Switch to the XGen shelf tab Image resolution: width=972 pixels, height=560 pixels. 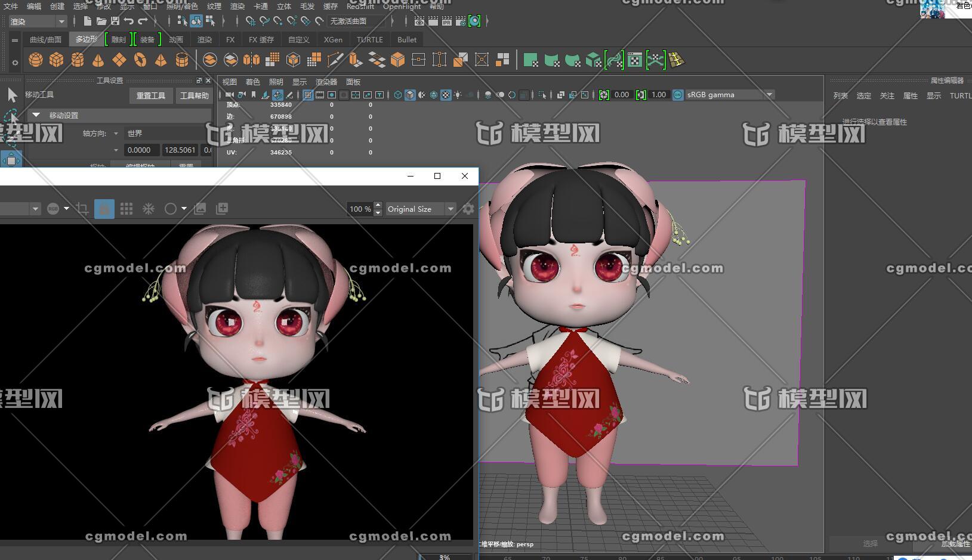(333, 39)
